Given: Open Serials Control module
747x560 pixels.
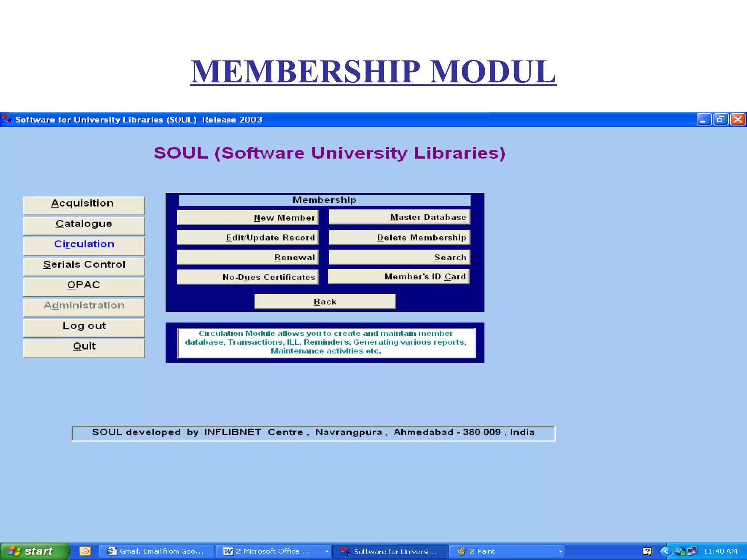Looking at the screenshot, I should pyautogui.click(x=84, y=267).
